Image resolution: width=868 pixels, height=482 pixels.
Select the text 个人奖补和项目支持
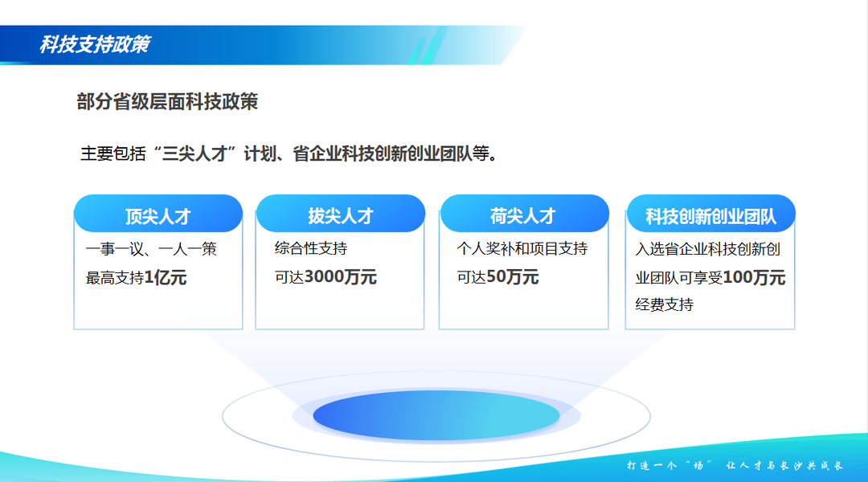(522, 249)
